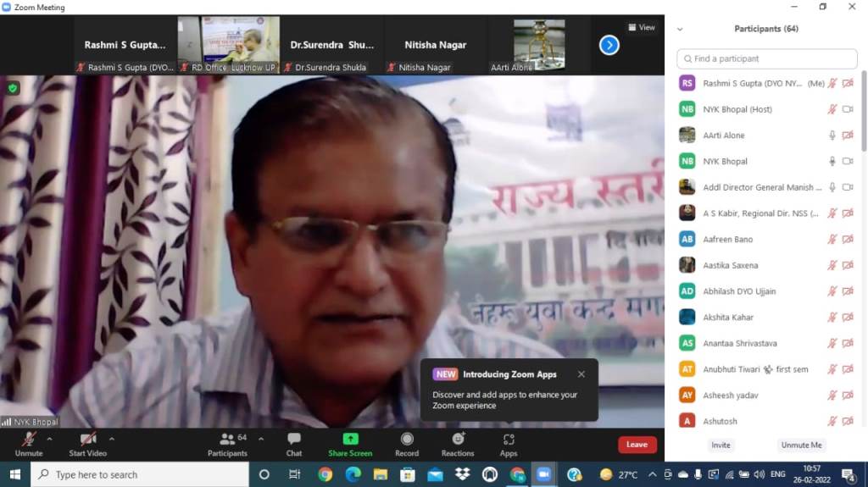868x487 pixels.
Task: Click muted mic icon in Aafreen Bano row
Action: point(832,239)
